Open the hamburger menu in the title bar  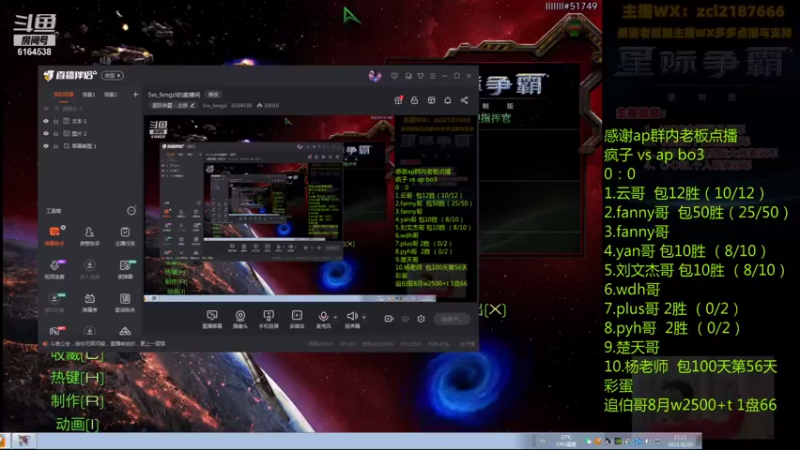pyautogui.click(x=433, y=76)
